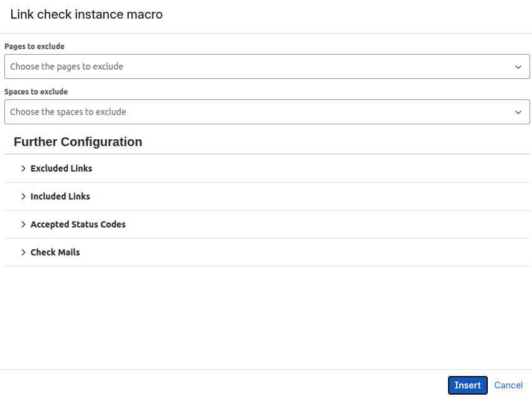The width and height of the screenshot is (532, 399).
Task: Click the Further Configuration heading
Action: pos(78,142)
